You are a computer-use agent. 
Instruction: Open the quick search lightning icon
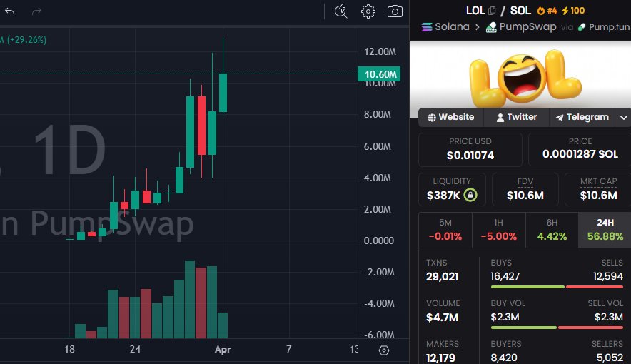coord(341,11)
